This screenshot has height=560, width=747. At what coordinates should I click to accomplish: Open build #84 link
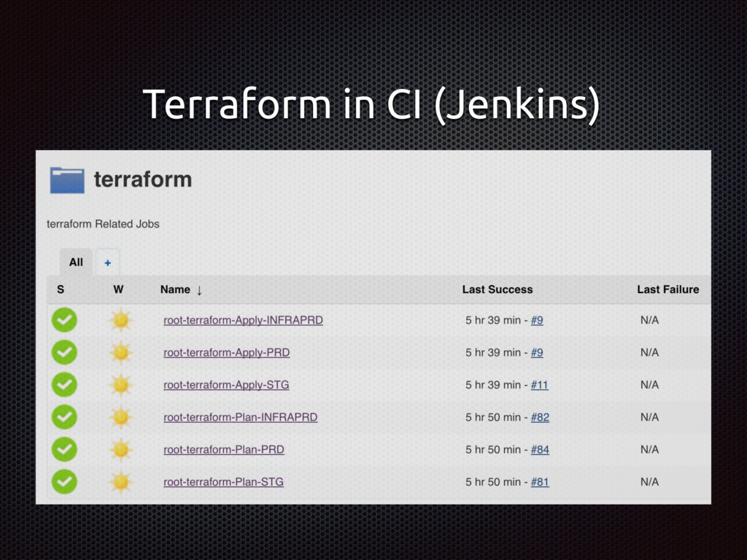pos(540,449)
